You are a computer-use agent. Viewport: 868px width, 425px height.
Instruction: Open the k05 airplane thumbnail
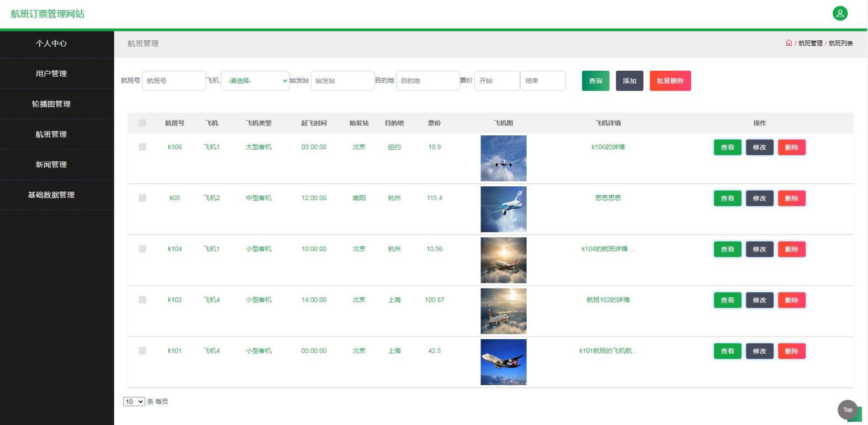pos(504,209)
